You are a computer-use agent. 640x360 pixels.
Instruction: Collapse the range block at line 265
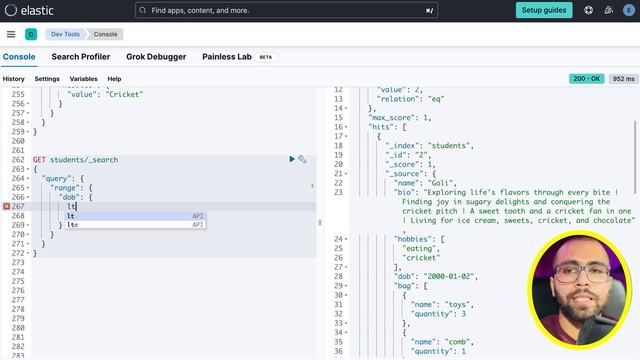tap(28, 188)
